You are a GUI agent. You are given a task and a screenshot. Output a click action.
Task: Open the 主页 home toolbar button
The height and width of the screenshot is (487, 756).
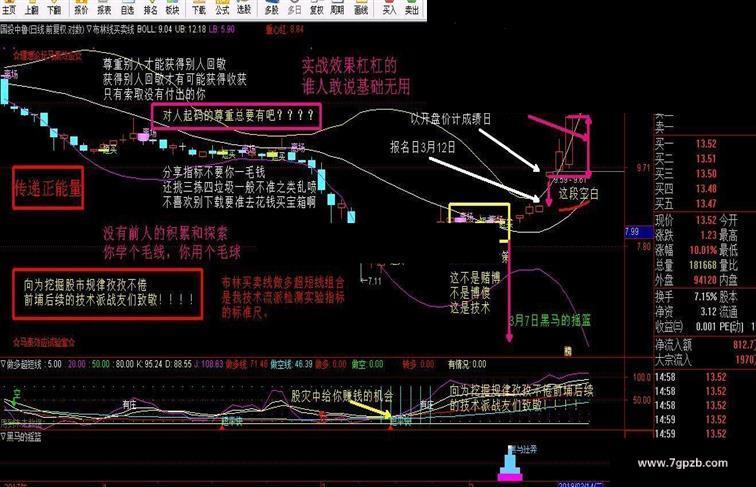click(x=9, y=9)
